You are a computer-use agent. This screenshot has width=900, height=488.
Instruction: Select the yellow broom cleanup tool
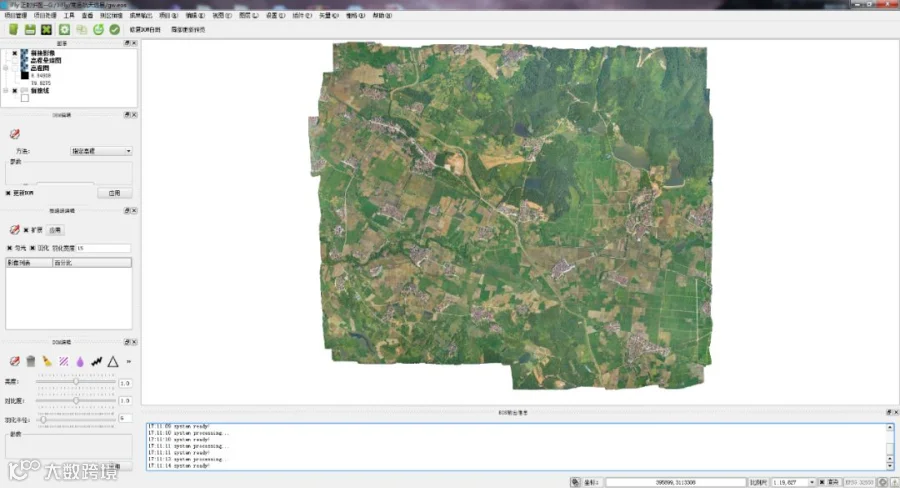tap(47, 361)
